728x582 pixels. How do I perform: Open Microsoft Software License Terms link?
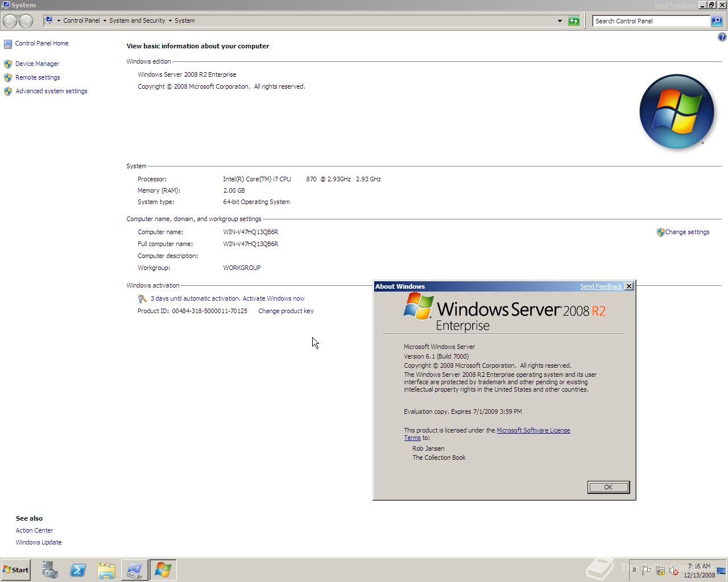[x=533, y=430]
